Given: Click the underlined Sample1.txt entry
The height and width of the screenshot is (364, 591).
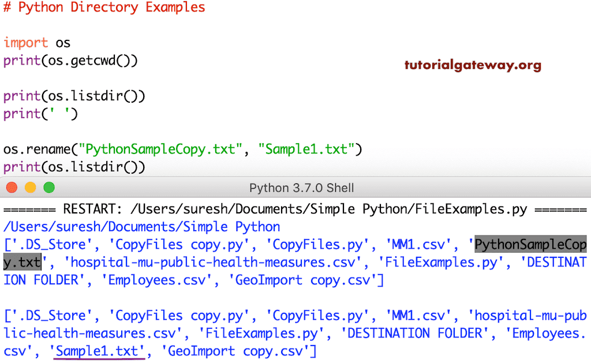Looking at the screenshot, I should pyautogui.click(x=98, y=351).
